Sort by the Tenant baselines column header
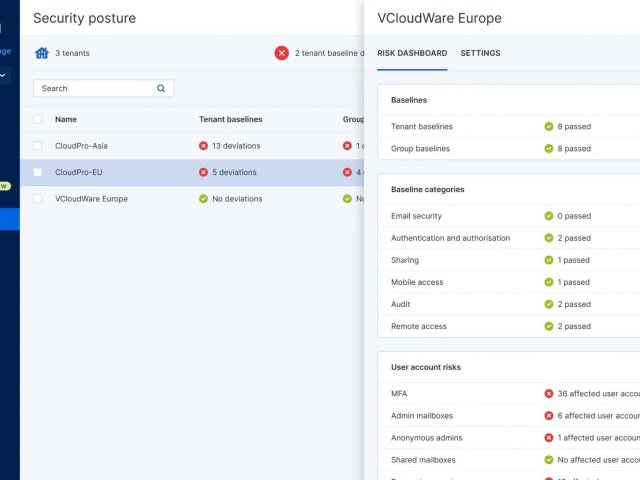Image resolution: width=640 pixels, height=480 pixels. (x=231, y=119)
